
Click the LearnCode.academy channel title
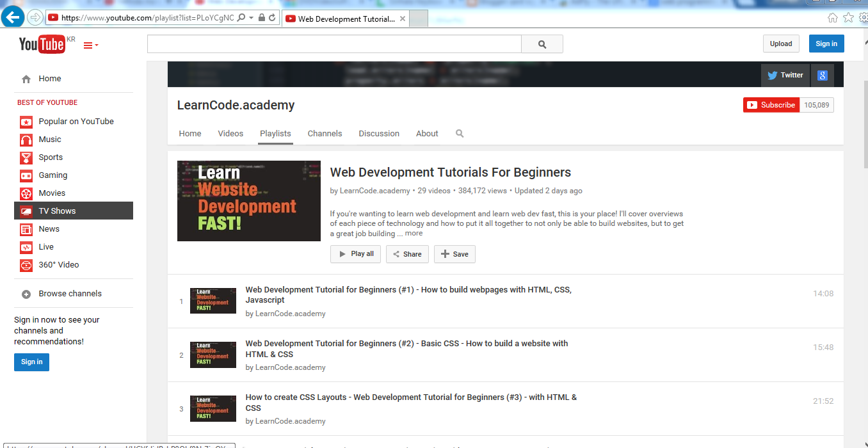coord(236,105)
